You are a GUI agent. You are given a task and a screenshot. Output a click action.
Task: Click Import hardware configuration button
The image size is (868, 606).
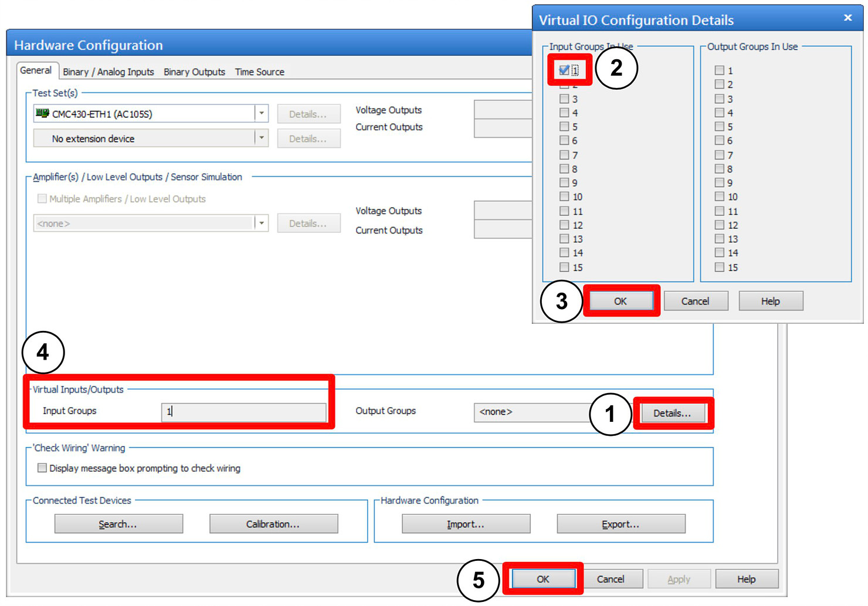pyautogui.click(x=466, y=524)
